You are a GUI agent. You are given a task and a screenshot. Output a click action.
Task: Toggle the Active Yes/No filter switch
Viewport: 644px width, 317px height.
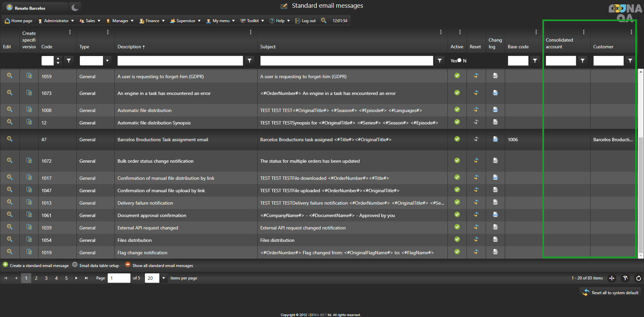pos(459,60)
